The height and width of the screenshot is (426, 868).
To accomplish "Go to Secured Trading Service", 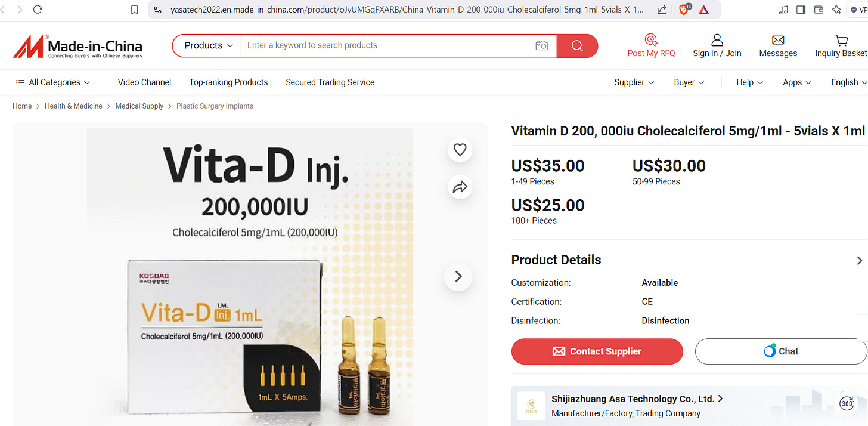I will tap(330, 82).
